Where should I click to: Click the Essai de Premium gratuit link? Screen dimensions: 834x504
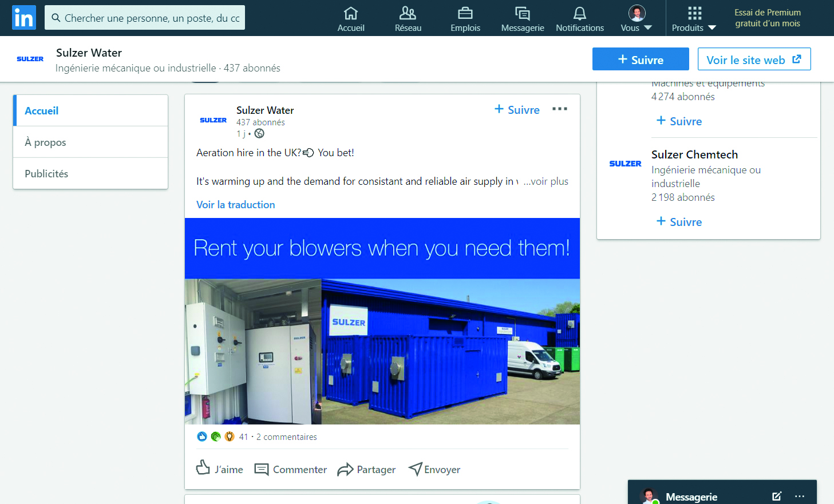[768, 18]
